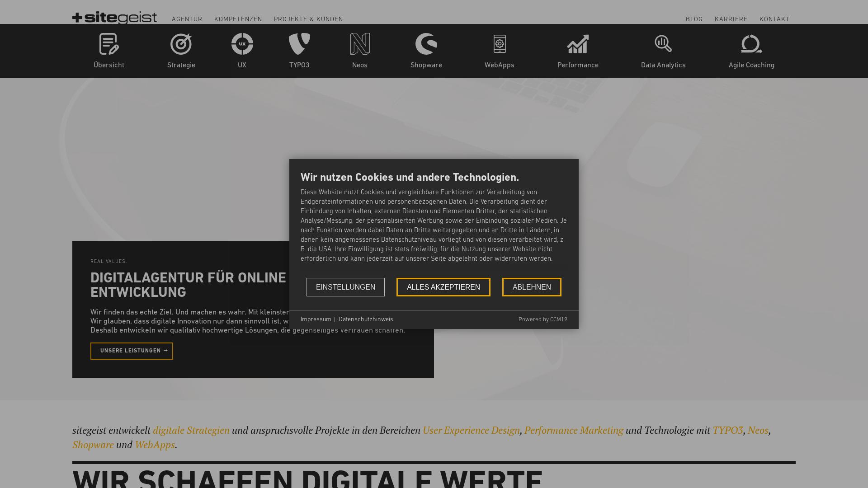
Task: Select the Agile Coaching cycle icon
Action: tap(751, 44)
